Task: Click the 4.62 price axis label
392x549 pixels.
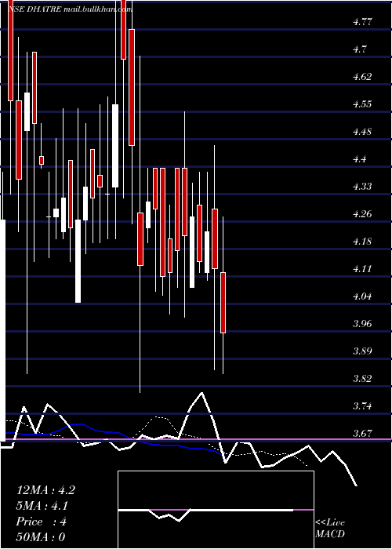Action: (x=362, y=77)
